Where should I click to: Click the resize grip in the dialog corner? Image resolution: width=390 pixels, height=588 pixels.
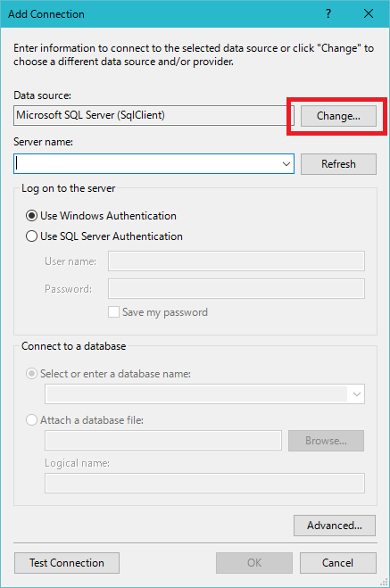(384, 582)
